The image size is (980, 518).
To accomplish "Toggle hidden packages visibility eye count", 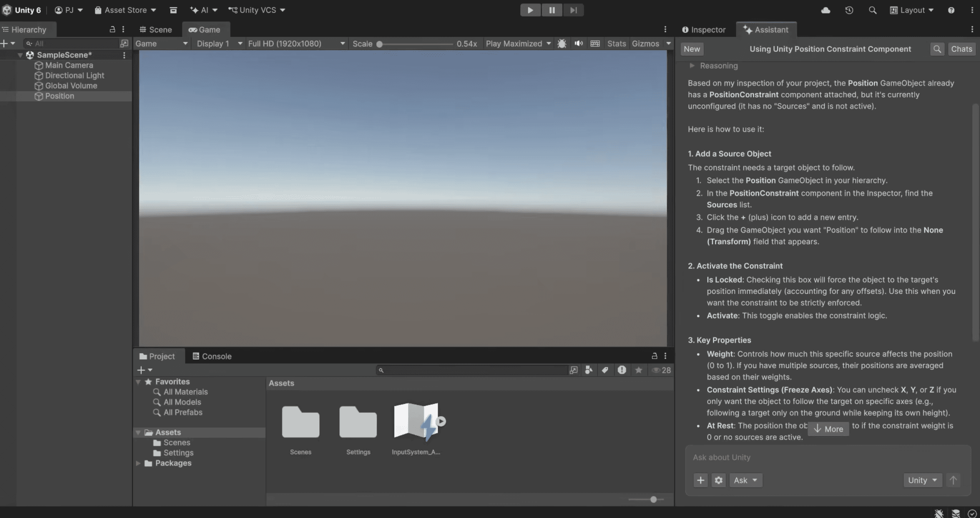I will [x=661, y=370].
